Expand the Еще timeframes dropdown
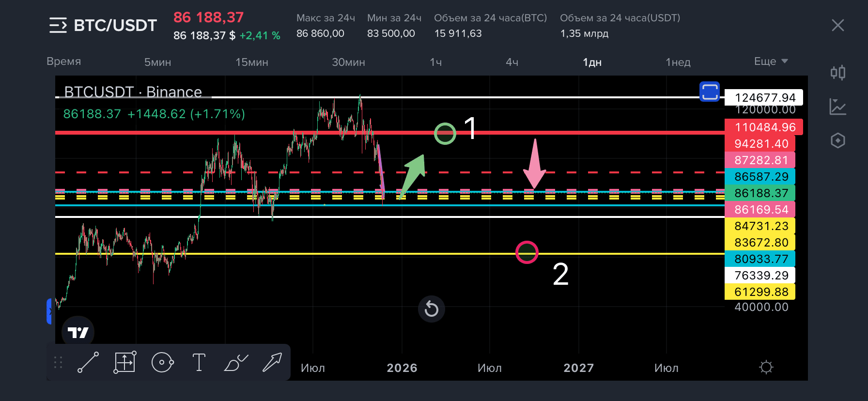Image resolution: width=868 pixels, height=401 pixels. click(771, 62)
